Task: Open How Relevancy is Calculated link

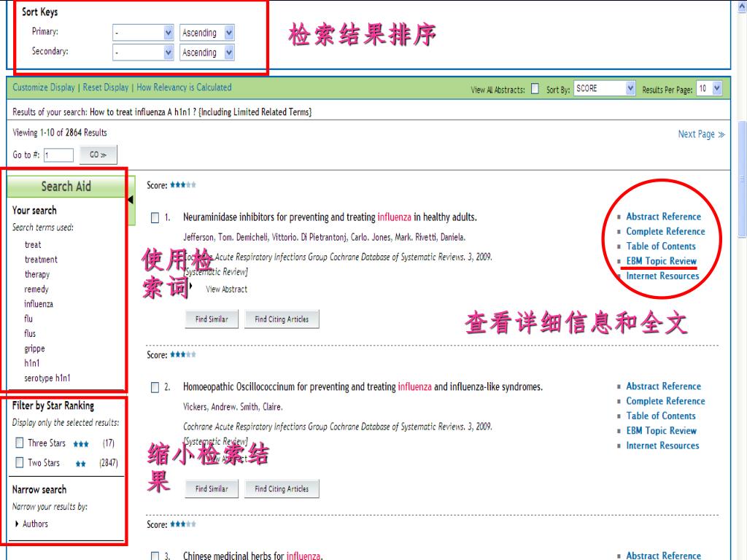Action: tap(184, 87)
